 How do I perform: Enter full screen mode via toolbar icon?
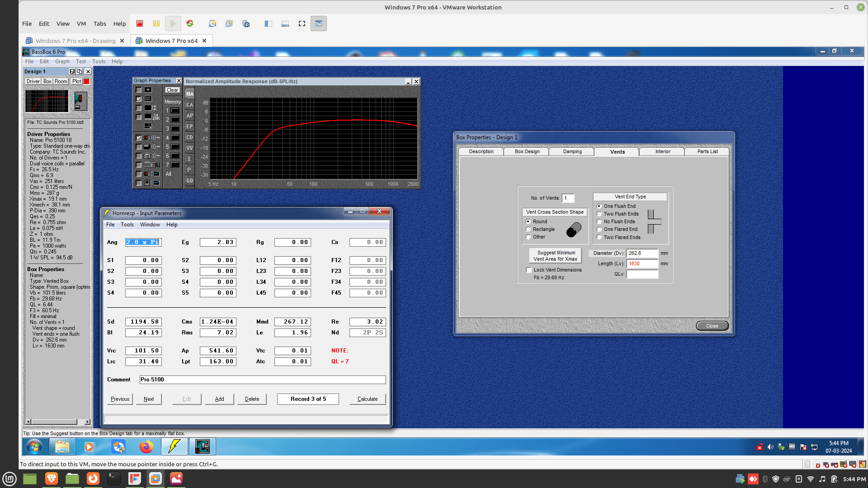click(302, 23)
